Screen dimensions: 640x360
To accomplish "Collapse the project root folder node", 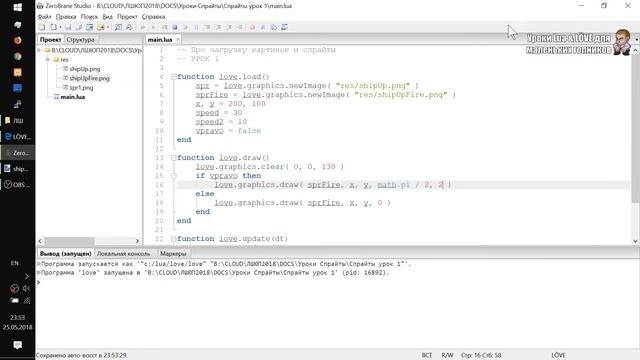I will 39,50.
